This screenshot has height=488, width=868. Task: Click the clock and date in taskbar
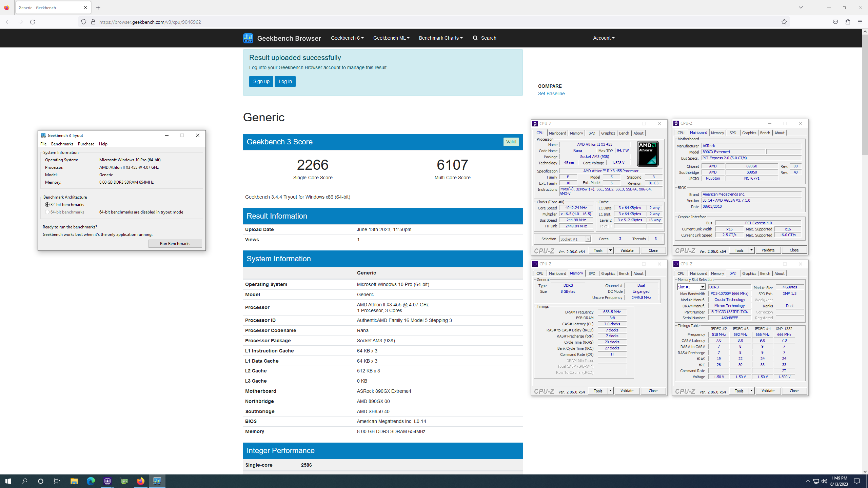[x=839, y=481]
